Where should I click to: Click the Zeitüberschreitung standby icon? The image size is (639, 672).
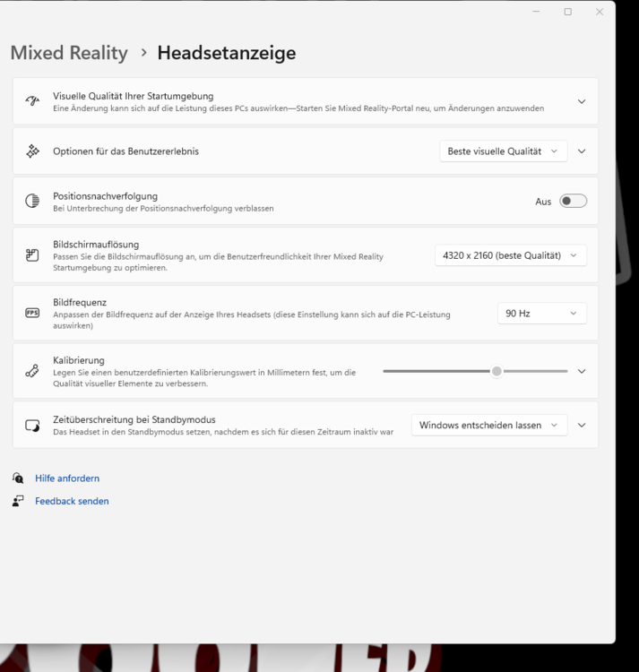click(x=32, y=426)
